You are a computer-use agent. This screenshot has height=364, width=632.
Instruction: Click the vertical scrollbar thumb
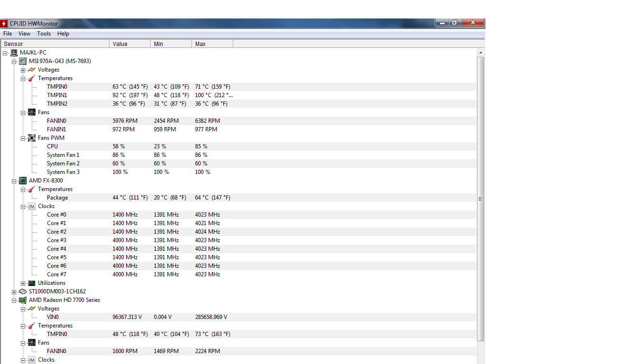click(481, 199)
